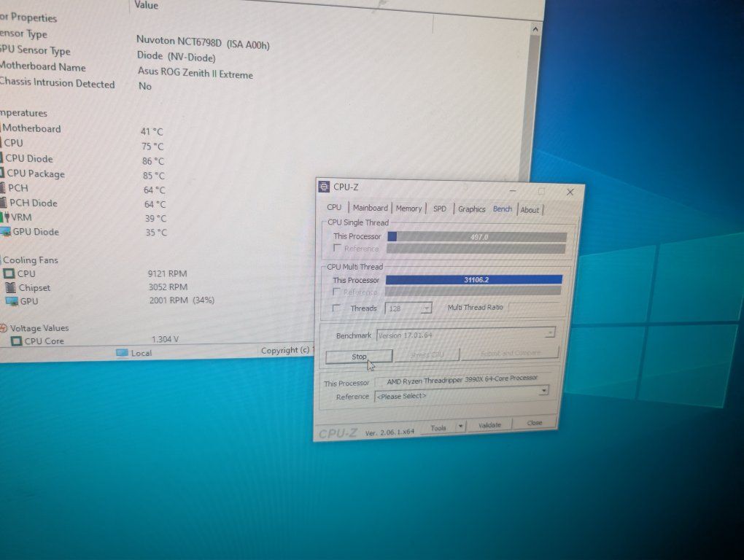This screenshot has width=744, height=560.
Task: Open the Reference processor Please Select dropdown
Action: coord(543,391)
